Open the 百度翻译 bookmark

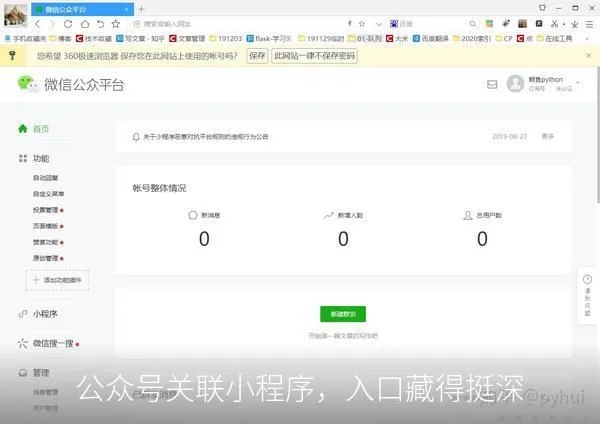(x=430, y=39)
